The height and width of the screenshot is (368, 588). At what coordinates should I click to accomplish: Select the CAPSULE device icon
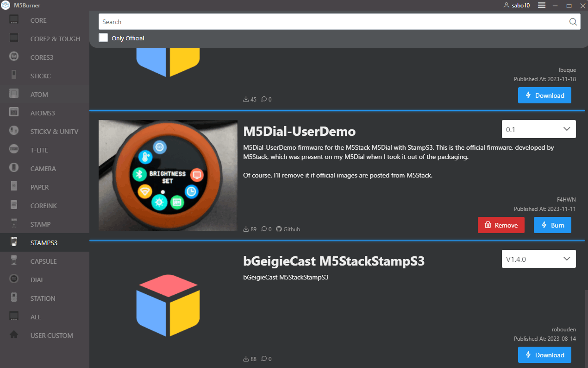(14, 261)
